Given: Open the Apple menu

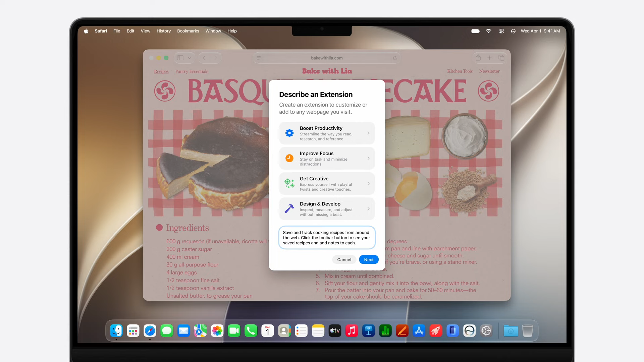Looking at the screenshot, I should 86,31.
